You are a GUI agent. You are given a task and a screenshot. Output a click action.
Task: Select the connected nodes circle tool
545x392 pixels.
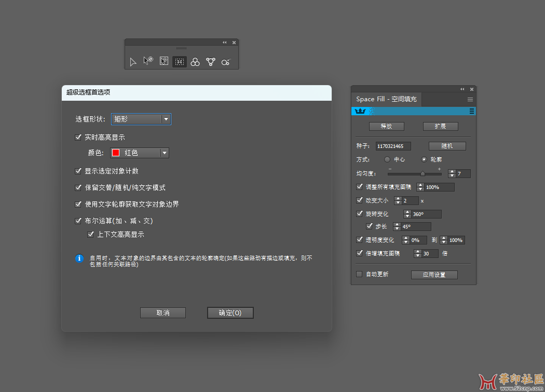pos(211,62)
